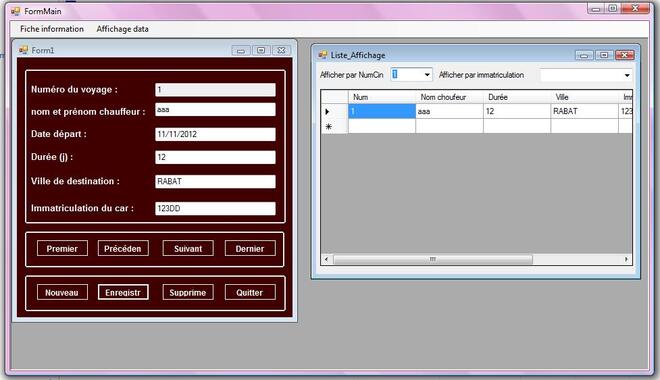This screenshot has height=380, width=660.
Task: Open the Affichage data menu
Action: (122, 29)
